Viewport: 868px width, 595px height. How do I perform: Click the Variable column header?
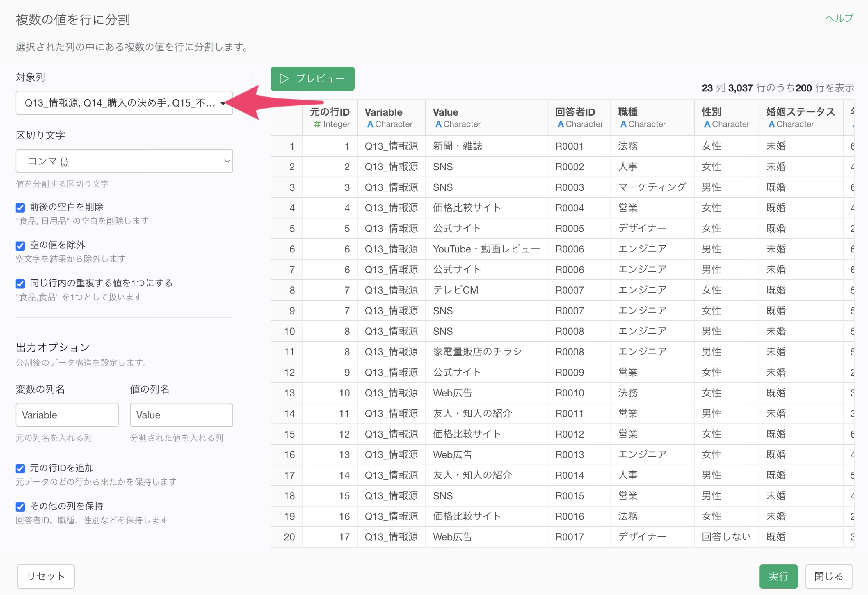click(x=392, y=117)
